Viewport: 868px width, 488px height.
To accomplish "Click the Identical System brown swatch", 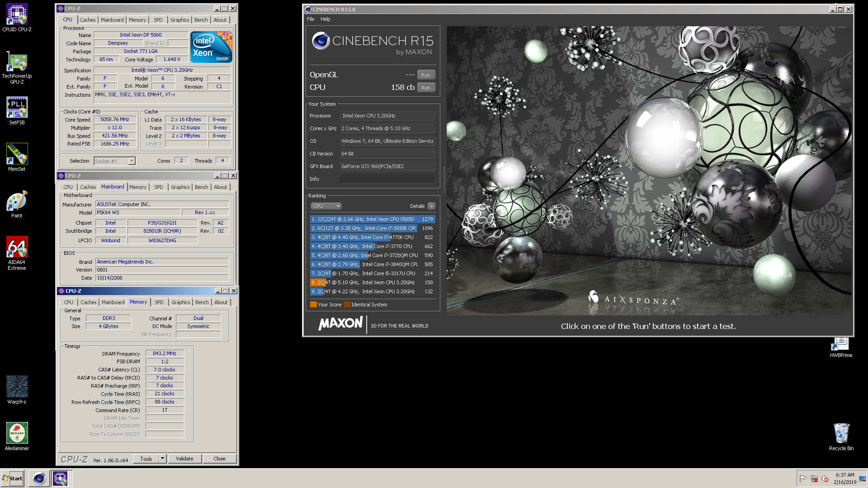I will pyautogui.click(x=347, y=305).
